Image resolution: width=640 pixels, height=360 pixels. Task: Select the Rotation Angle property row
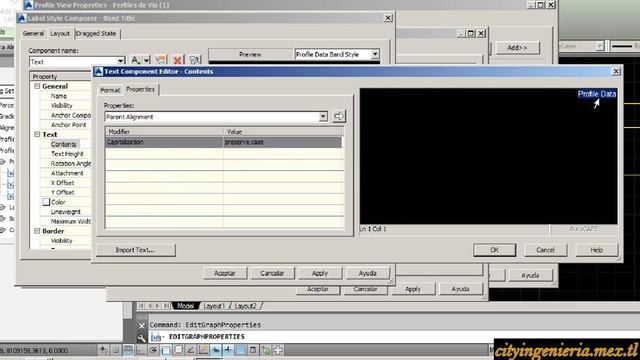tap(65, 163)
